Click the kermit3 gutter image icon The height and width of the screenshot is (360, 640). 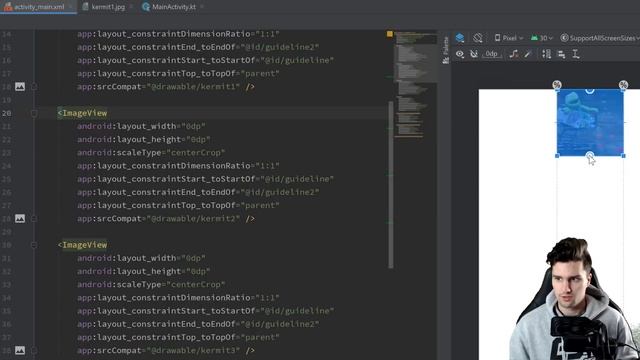pos(20,350)
